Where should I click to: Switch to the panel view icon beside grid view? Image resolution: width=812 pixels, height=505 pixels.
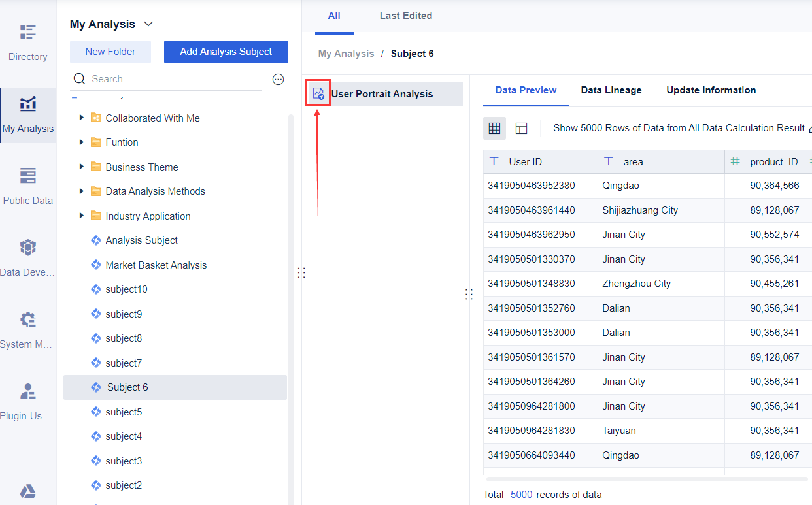point(521,128)
